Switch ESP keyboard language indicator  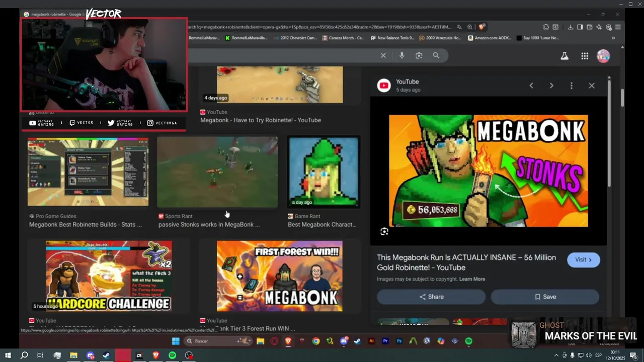pos(598,355)
